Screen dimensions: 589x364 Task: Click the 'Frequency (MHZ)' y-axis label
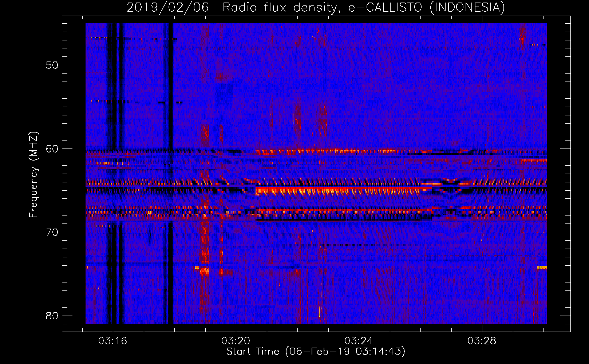pyautogui.click(x=33, y=175)
